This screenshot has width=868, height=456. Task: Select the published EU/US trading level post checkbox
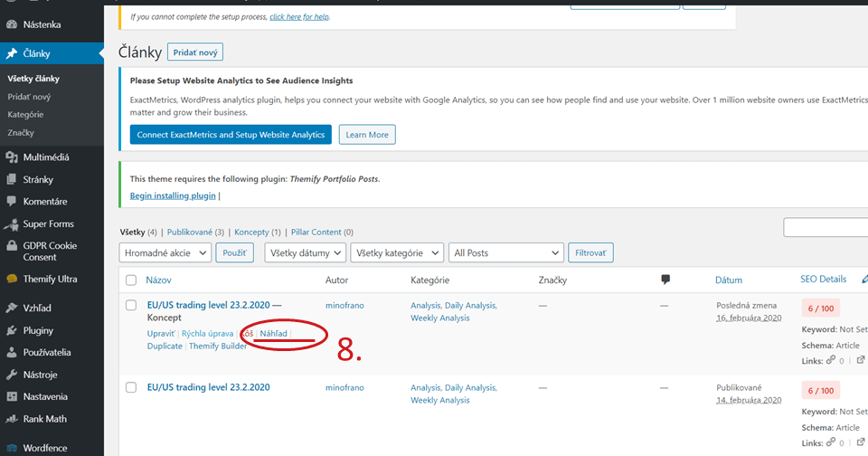131,387
